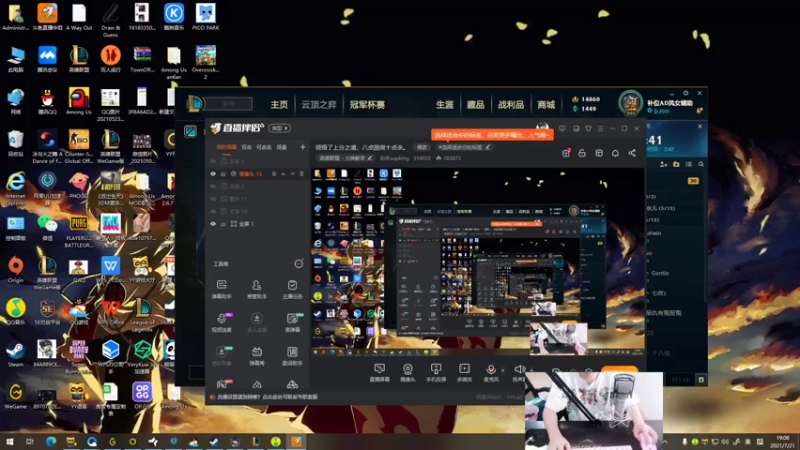Switch the mode pill next to streaming app logo

tap(280, 128)
